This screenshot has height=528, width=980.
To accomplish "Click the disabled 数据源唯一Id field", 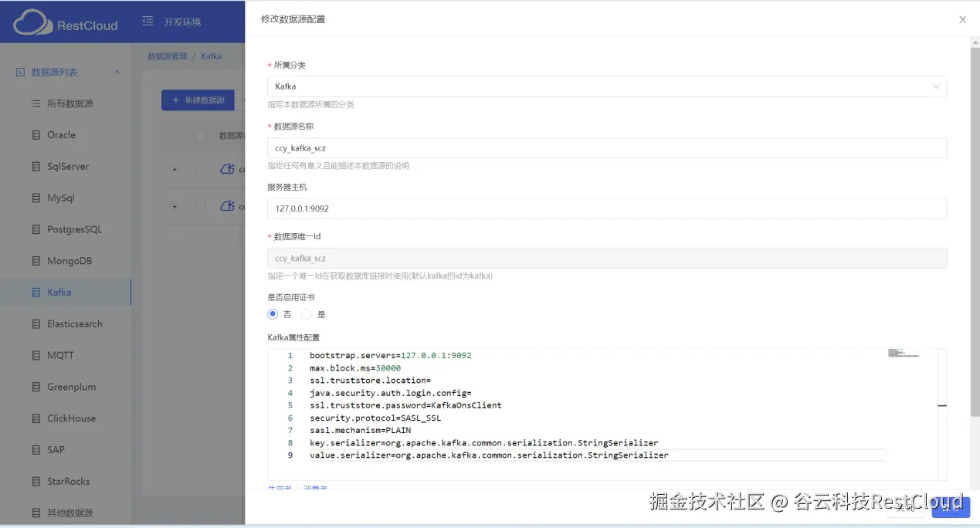I will click(607, 259).
